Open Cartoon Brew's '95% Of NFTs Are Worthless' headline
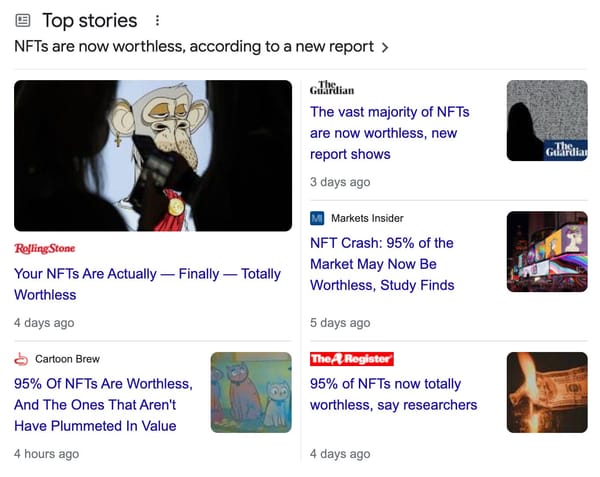 (x=102, y=404)
